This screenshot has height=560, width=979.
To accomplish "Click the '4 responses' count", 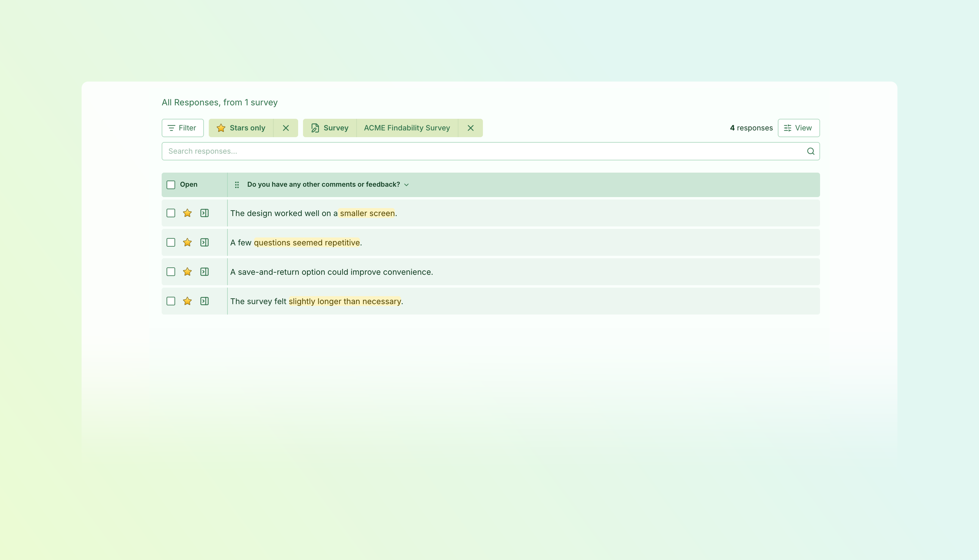I will click(751, 128).
